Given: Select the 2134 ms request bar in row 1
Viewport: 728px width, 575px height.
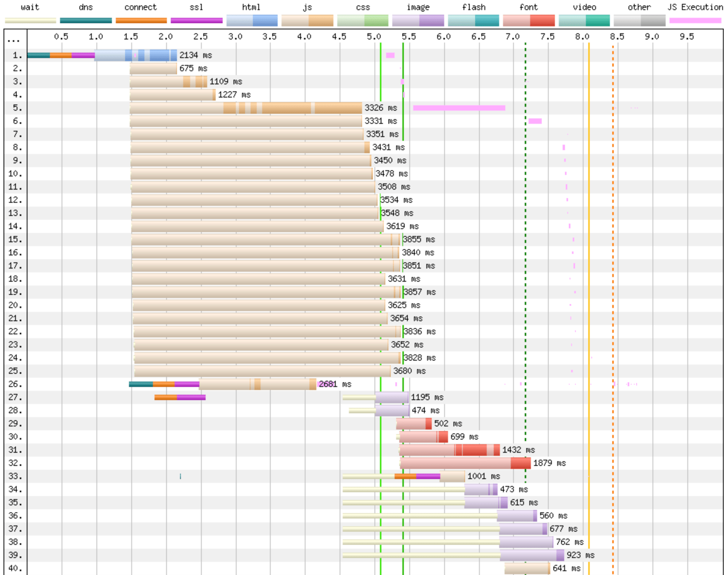Looking at the screenshot, I should [x=136, y=55].
